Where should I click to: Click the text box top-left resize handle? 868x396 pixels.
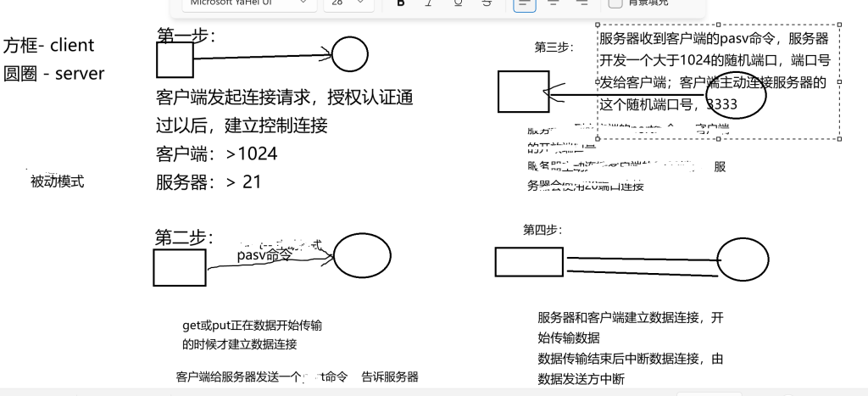click(x=597, y=25)
